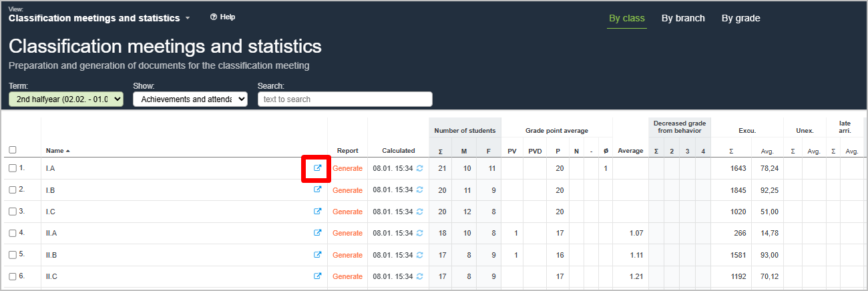This screenshot has width=868, height=291.
Task: Click the Help question mark icon
Action: click(x=214, y=17)
